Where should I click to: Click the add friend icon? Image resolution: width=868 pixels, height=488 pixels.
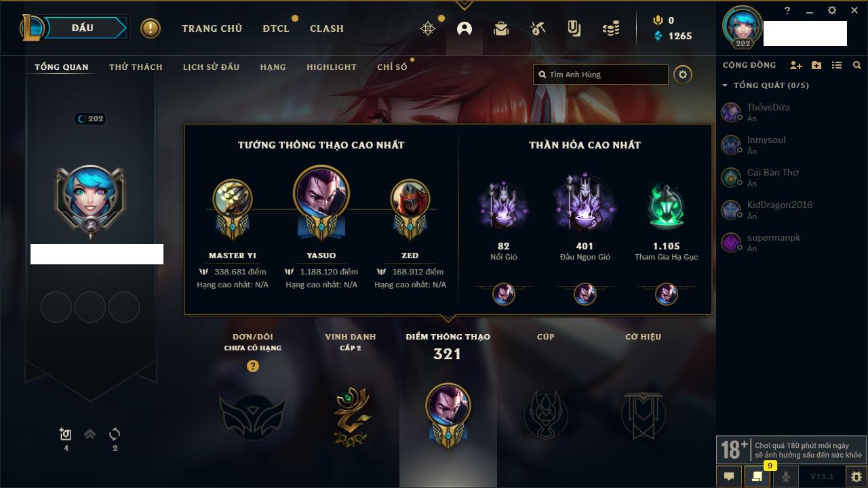coord(796,65)
